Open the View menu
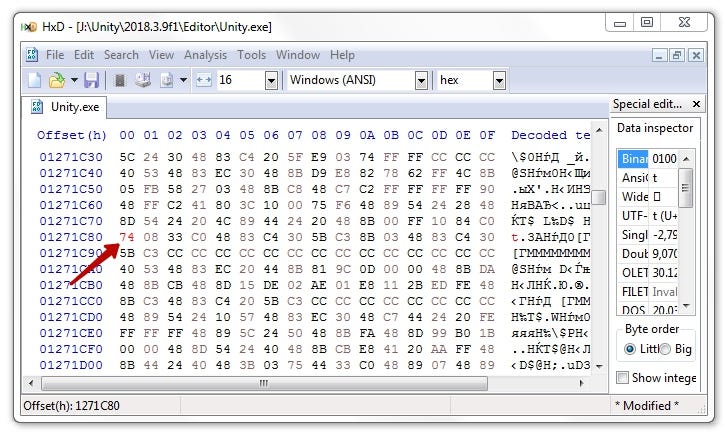 (x=161, y=55)
